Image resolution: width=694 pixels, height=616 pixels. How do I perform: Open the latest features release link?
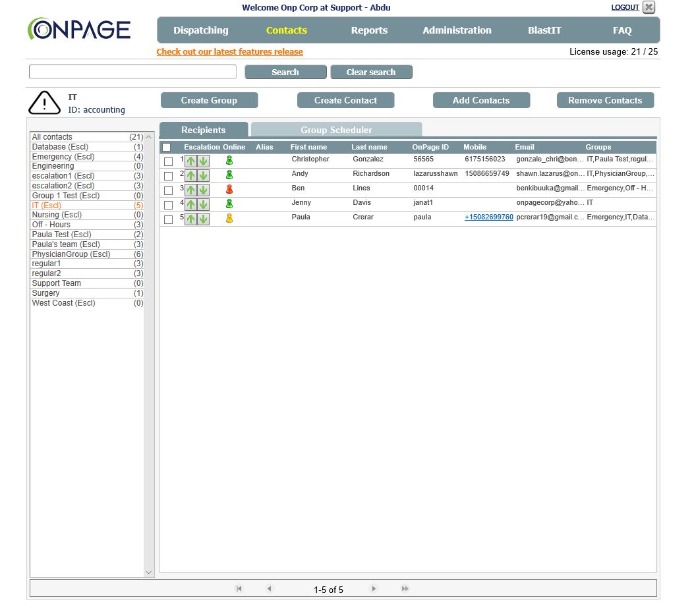coord(230,52)
